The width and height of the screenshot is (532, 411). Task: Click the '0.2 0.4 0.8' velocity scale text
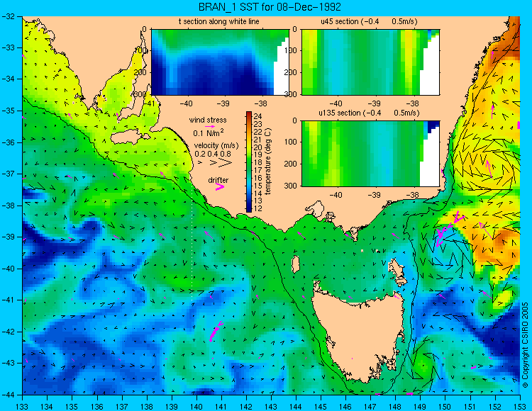click(x=213, y=154)
